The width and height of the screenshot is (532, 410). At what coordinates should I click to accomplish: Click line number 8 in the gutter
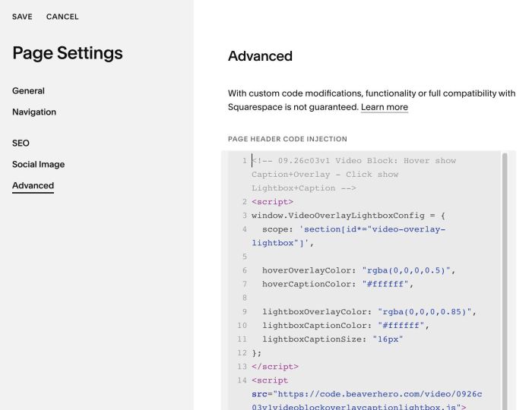point(245,298)
